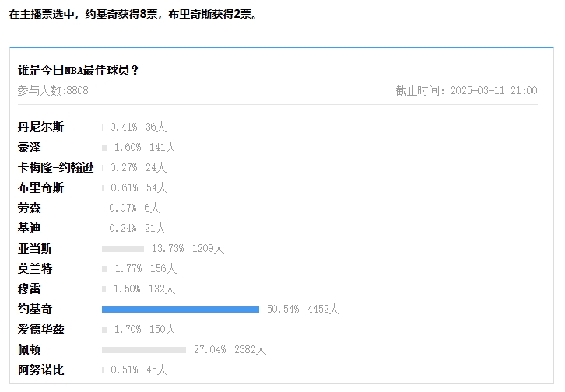Choose the 莫兰特 poll option
The width and height of the screenshot is (565, 392).
point(35,269)
